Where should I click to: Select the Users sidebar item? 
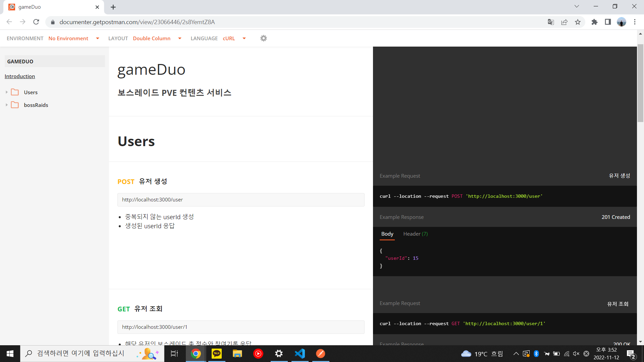(31, 92)
